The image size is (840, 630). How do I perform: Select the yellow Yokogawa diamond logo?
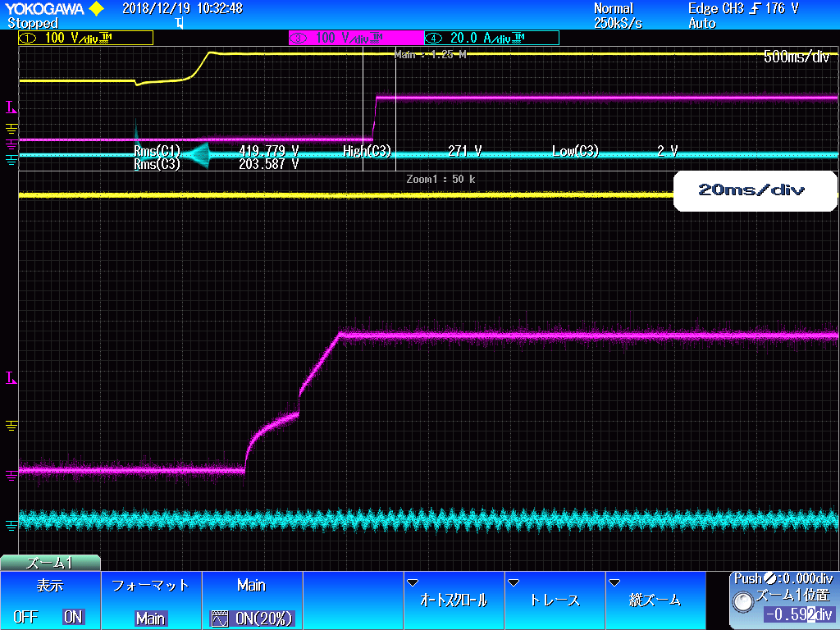click(x=97, y=8)
